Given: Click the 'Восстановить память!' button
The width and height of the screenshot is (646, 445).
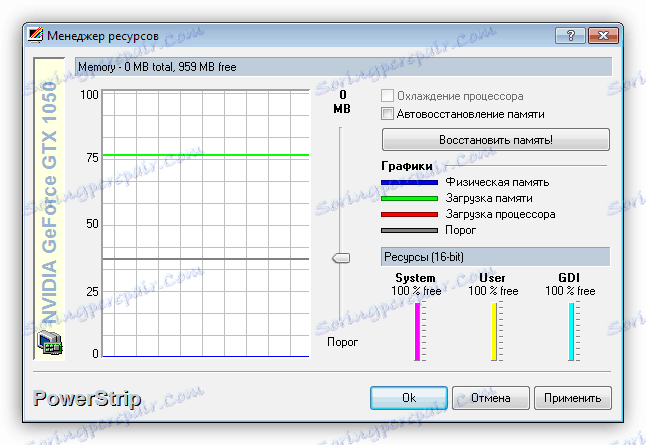Looking at the screenshot, I should point(496,140).
